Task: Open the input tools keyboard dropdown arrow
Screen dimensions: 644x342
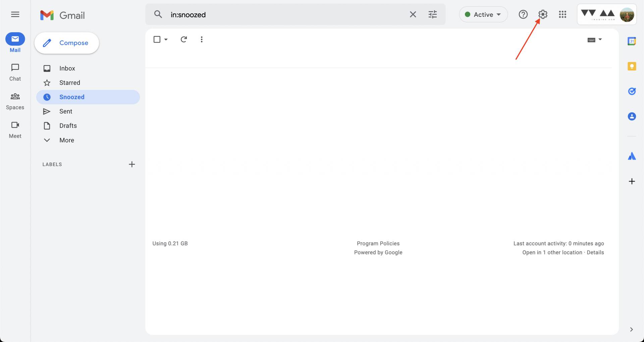Action: tap(600, 39)
